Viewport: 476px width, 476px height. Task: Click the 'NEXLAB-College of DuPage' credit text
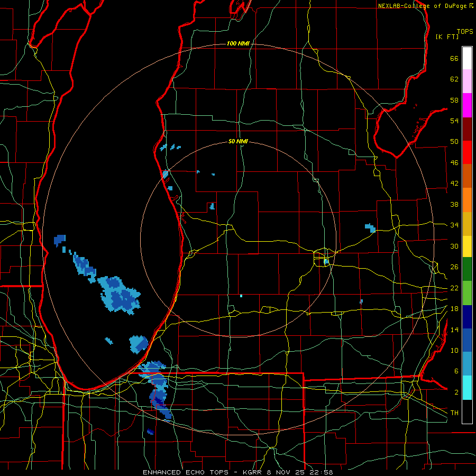point(422,6)
